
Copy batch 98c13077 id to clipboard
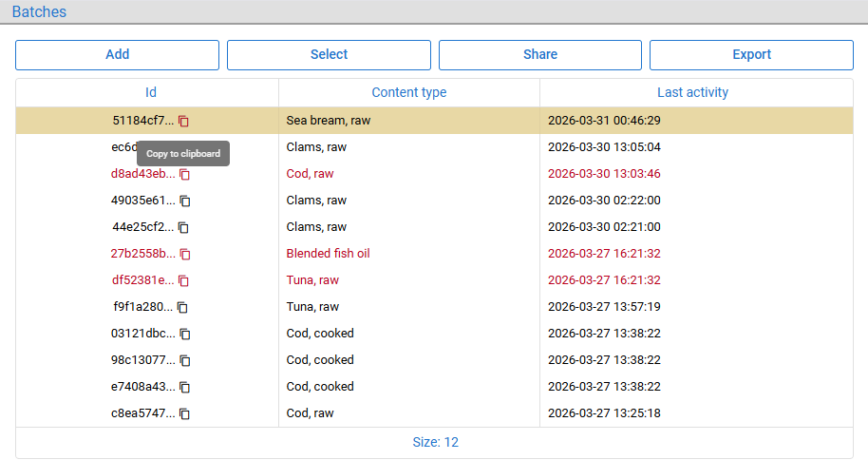click(x=185, y=360)
